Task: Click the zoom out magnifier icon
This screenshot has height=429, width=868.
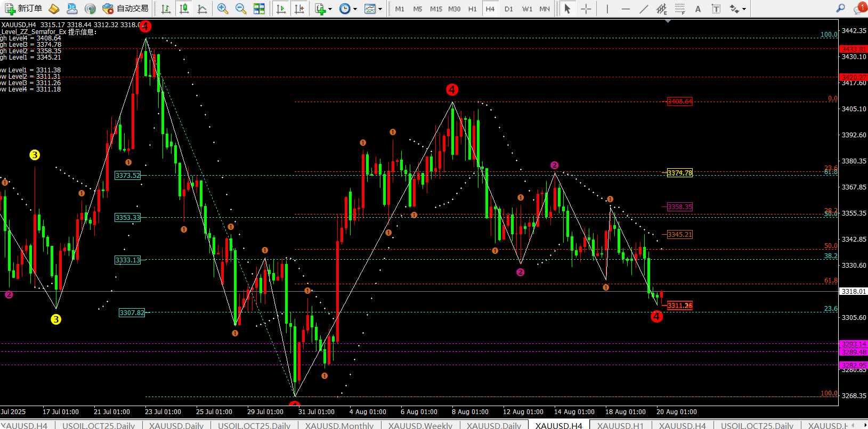Action: (241, 9)
